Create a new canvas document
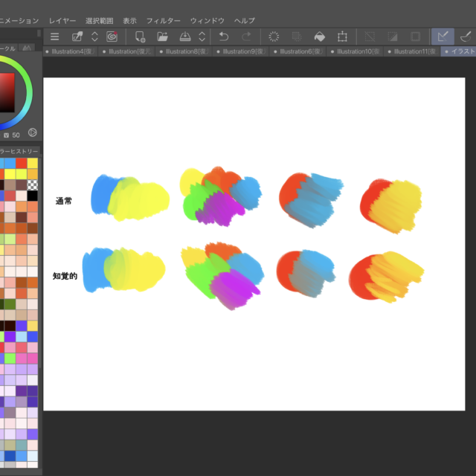 (x=140, y=36)
